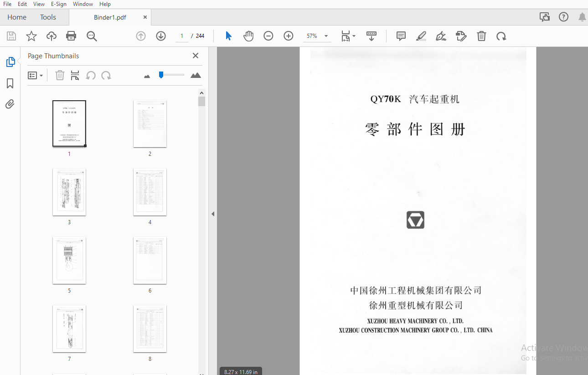The height and width of the screenshot is (375, 588).
Task: Switch to the Home tab
Action: point(17,17)
